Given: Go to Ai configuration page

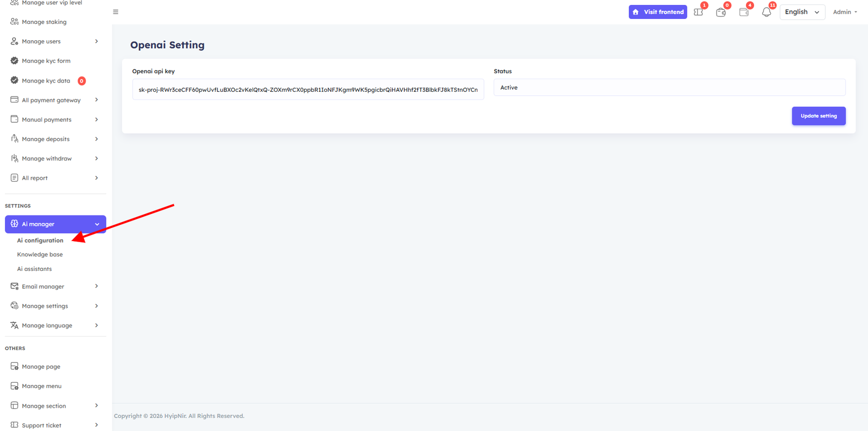Looking at the screenshot, I should click(40, 240).
